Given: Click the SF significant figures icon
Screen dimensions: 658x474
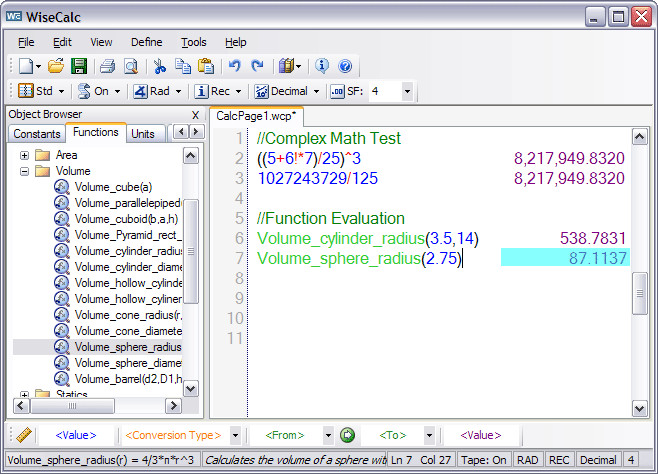Looking at the screenshot, I should click(x=337, y=91).
